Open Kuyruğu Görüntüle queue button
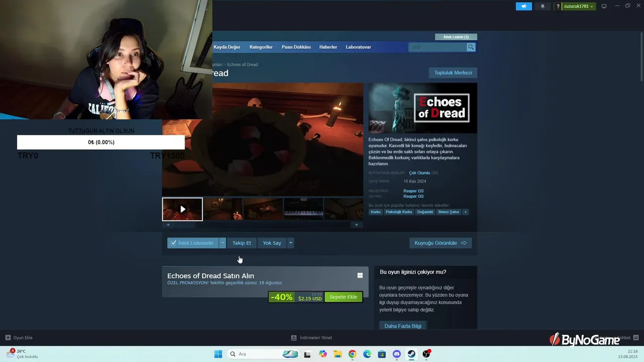644x362 pixels. click(x=440, y=243)
